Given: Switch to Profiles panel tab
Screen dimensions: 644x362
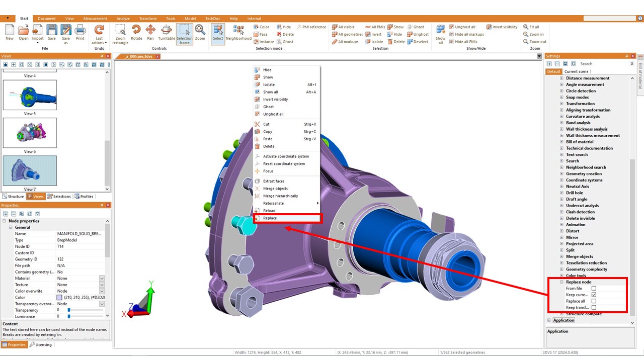Looking at the screenshot, I should (84, 197).
